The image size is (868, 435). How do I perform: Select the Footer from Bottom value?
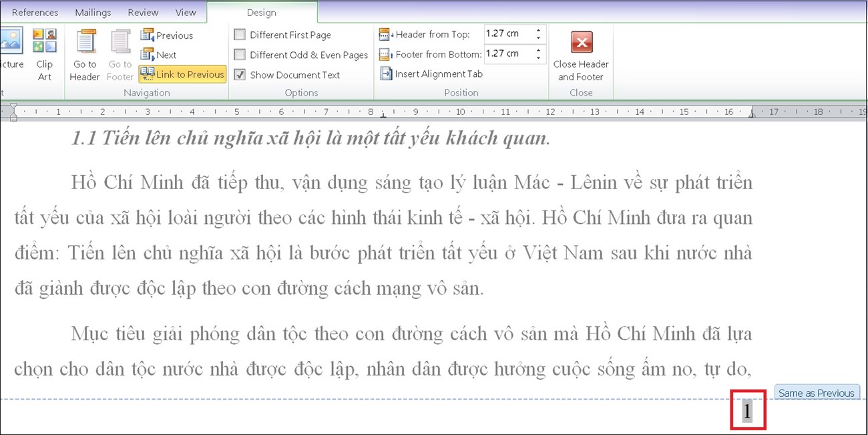(506, 53)
